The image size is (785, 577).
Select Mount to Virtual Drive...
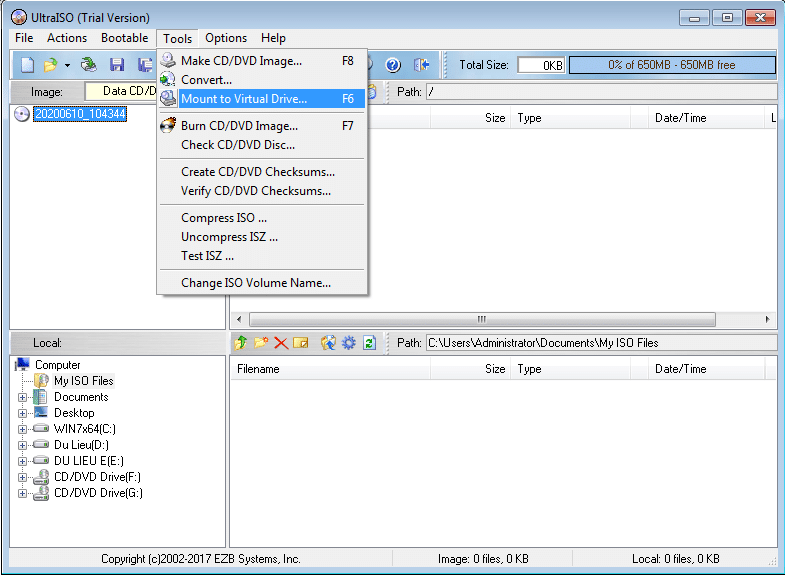tap(262, 99)
